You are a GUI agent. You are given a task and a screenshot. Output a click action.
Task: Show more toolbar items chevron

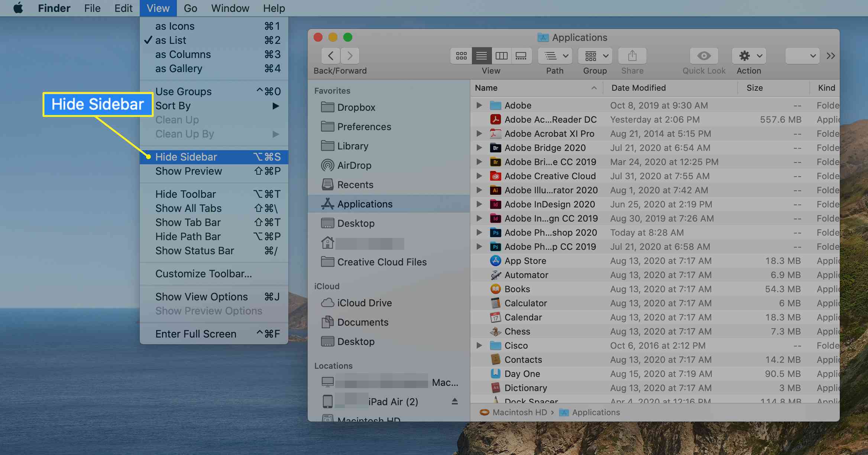(831, 56)
